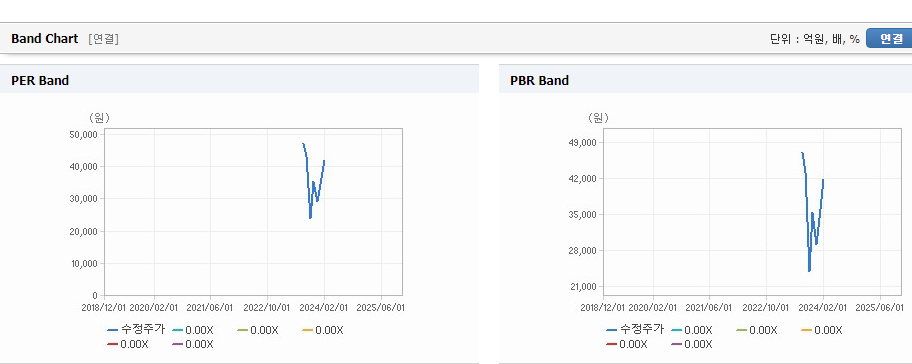Click the (원) unit label above PER Band chart

click(x=99, y=118)
